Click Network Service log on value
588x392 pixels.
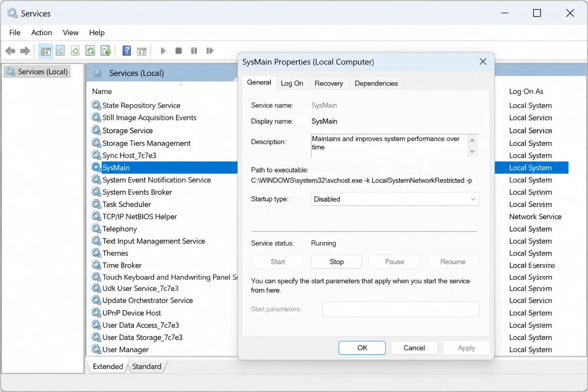[535, 217]
